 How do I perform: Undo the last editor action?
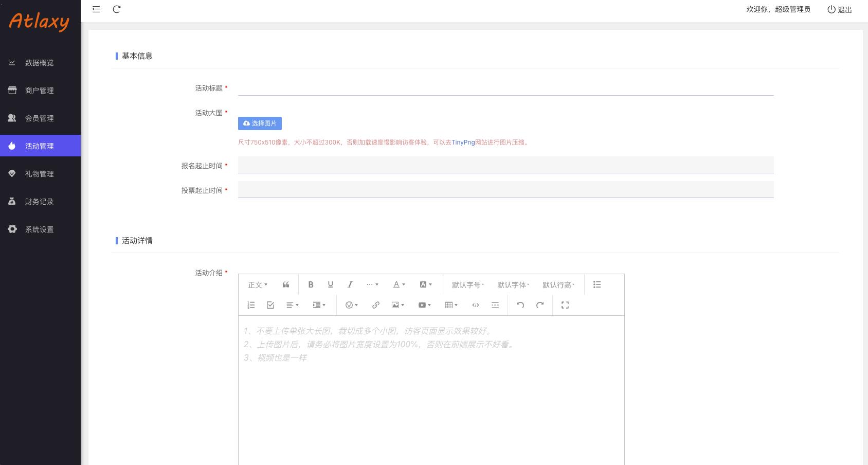[x=520, y=305]
